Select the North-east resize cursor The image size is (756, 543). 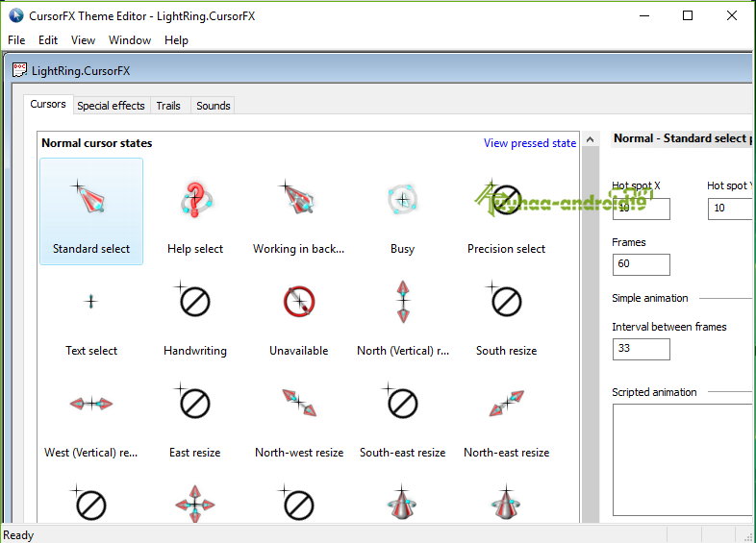[506, 418]
